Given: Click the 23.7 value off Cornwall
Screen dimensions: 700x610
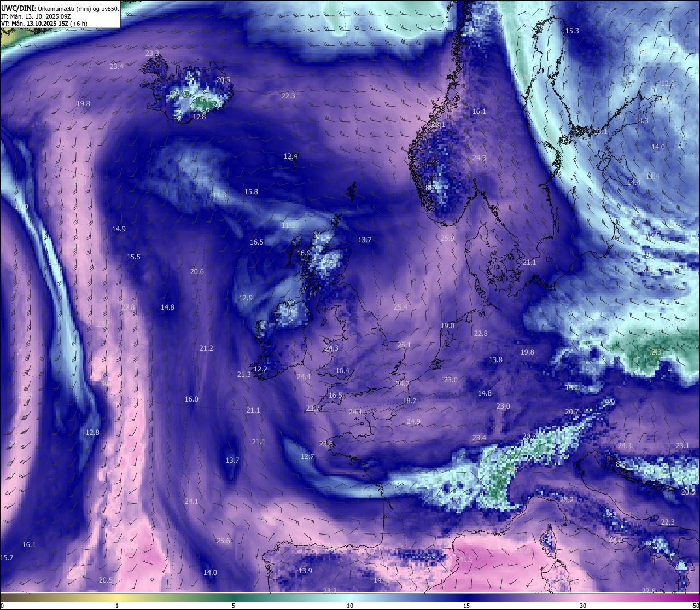Looking at the screenshot, I should pyautogui.click(x=313, y=408).
